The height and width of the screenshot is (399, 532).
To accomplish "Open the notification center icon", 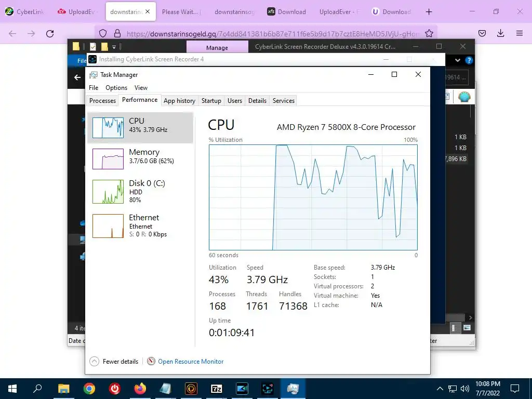I will click(x=515, y=389).
